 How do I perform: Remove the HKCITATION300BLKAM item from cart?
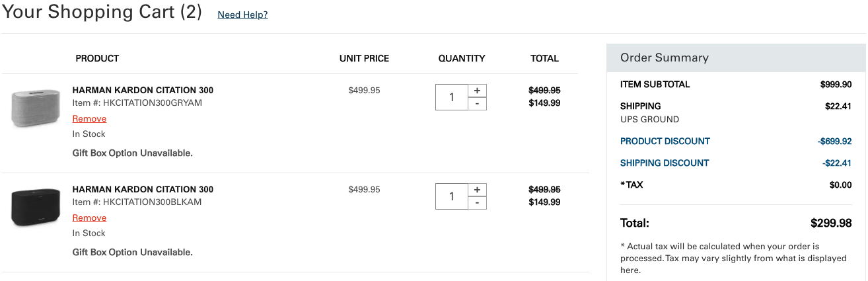pyautogui.click(x=89, y=218)
